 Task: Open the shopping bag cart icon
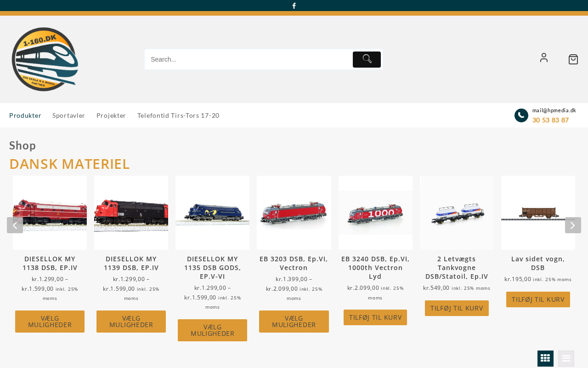[x=573, y=59]
